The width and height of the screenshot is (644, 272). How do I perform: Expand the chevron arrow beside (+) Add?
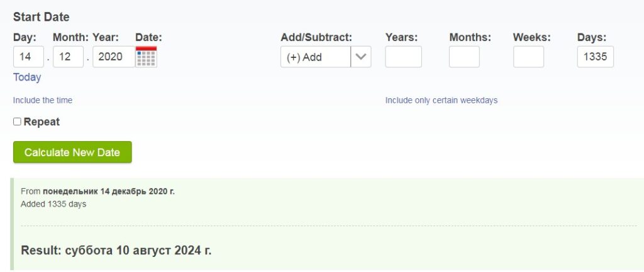(361, 57)
